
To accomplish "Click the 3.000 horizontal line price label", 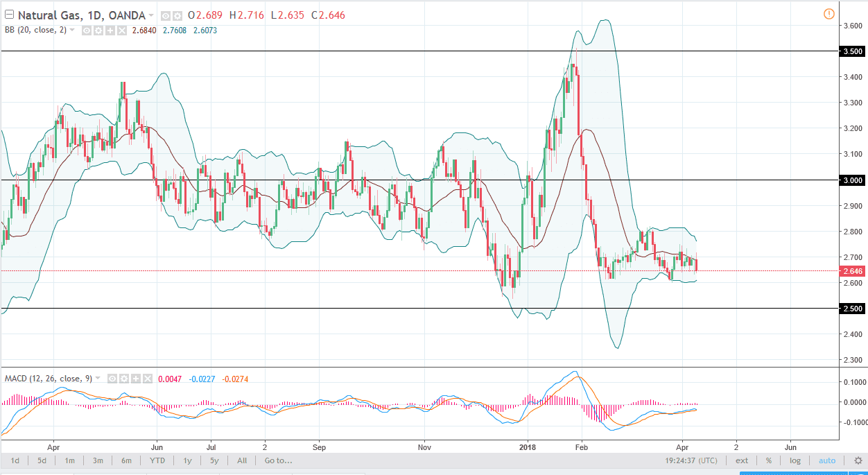I will pos(851,180).
